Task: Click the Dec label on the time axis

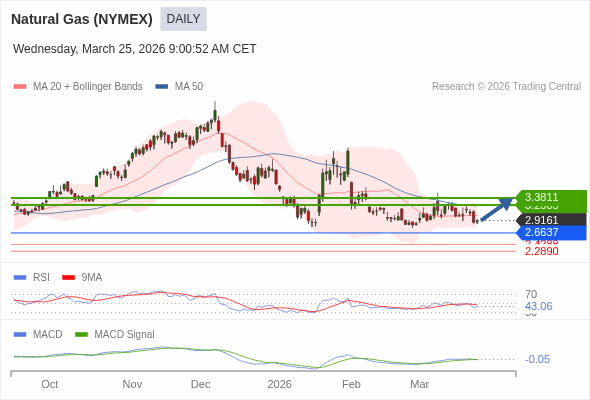Action: point(201,384)
